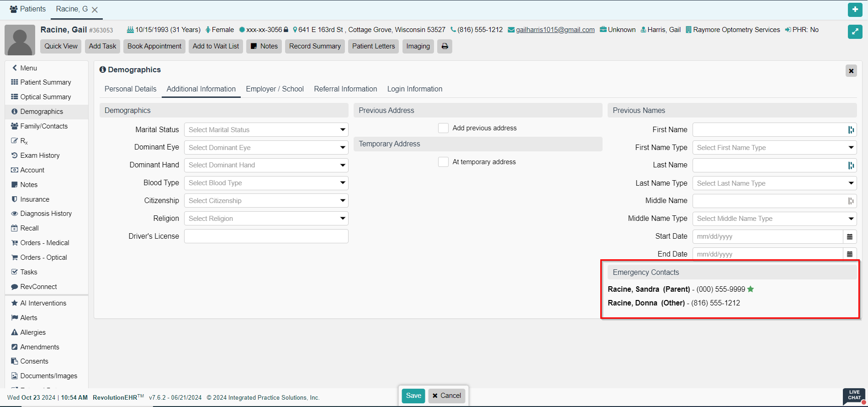Expand the Marital Status dropdown
Image resolution: width=868 pixels, height=407 pixels.
point(266,130)
